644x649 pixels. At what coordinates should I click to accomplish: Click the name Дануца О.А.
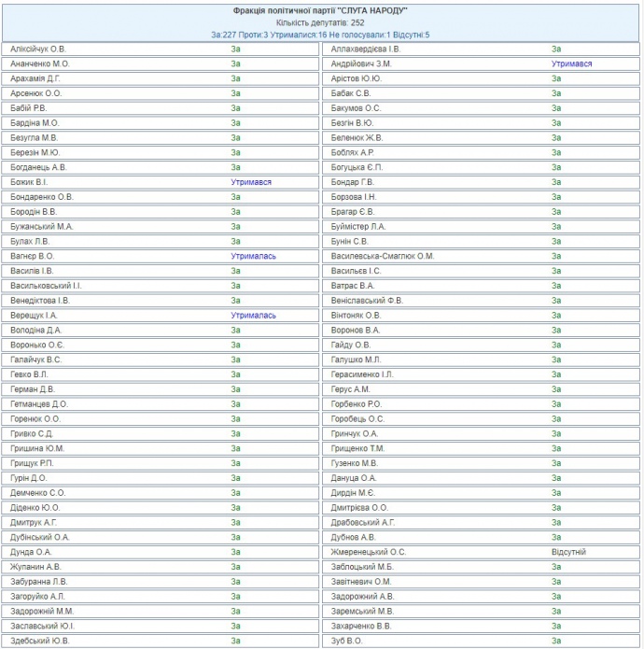(354, 478)
